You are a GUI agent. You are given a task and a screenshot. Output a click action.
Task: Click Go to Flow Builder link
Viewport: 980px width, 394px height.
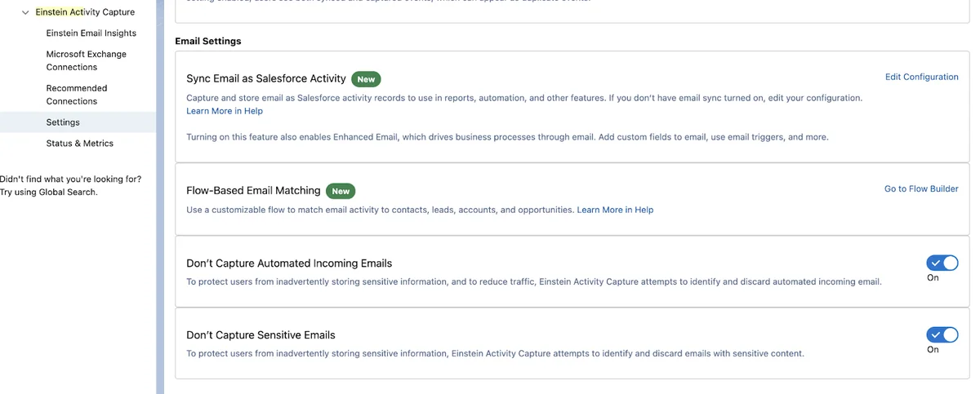pos(921,188)
